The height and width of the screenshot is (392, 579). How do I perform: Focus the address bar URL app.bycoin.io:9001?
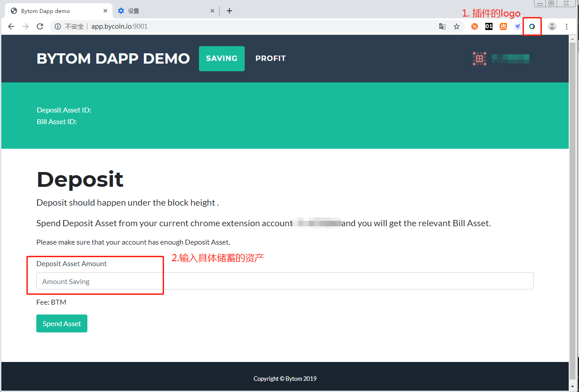tap(119, 26)
